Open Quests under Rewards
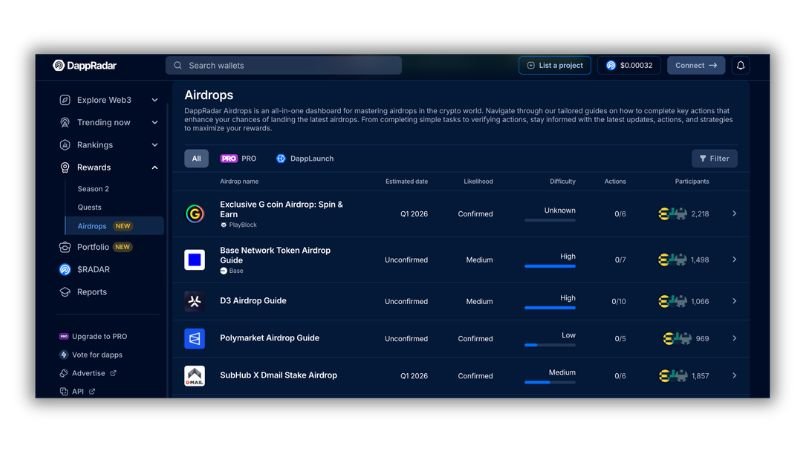This screenshot has height=450, width=800. (x=89, y=207)
